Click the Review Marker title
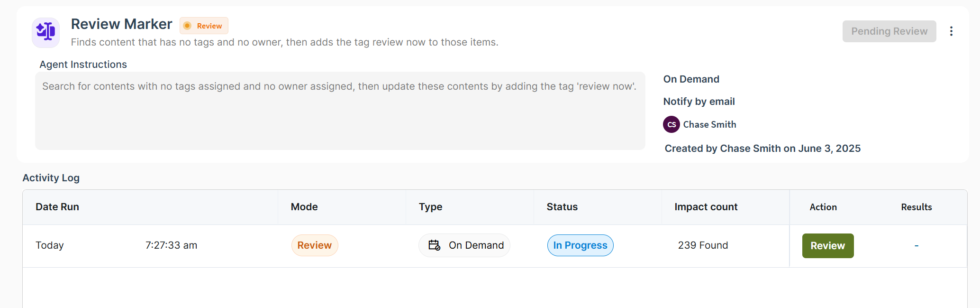 click(x=121, y=24)
